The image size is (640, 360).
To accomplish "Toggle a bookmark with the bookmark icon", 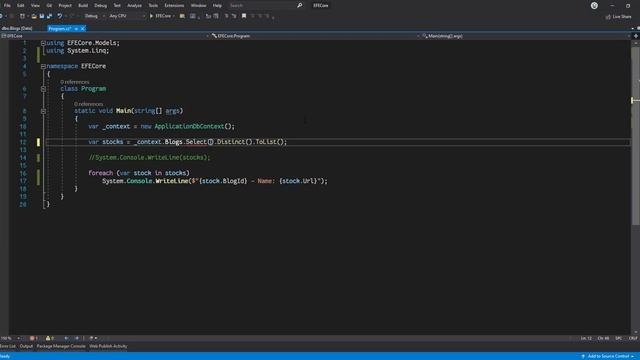I will tap(244, 16).
